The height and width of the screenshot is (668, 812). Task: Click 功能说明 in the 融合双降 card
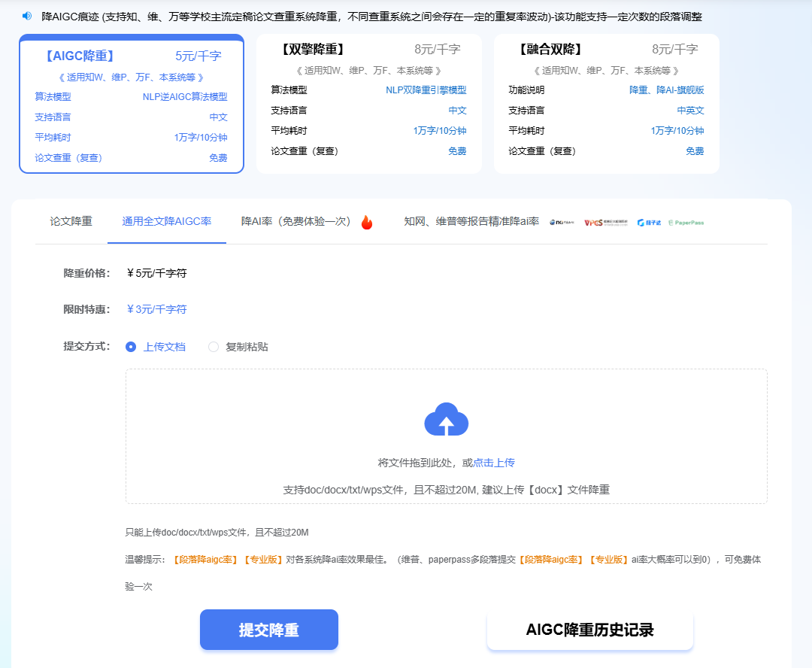pos(526,90)
